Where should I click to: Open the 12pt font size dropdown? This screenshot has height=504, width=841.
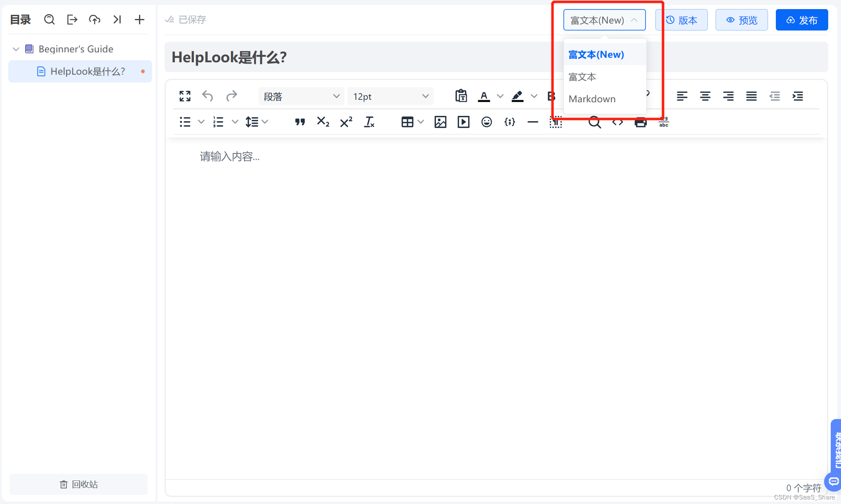390,97
